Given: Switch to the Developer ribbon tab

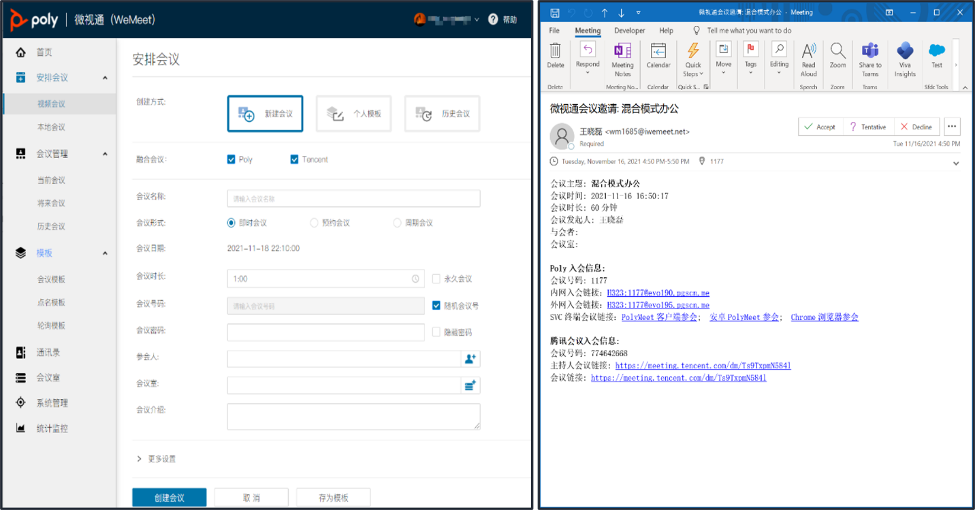Looking at the screenshot, I should (x=629, y=31).
